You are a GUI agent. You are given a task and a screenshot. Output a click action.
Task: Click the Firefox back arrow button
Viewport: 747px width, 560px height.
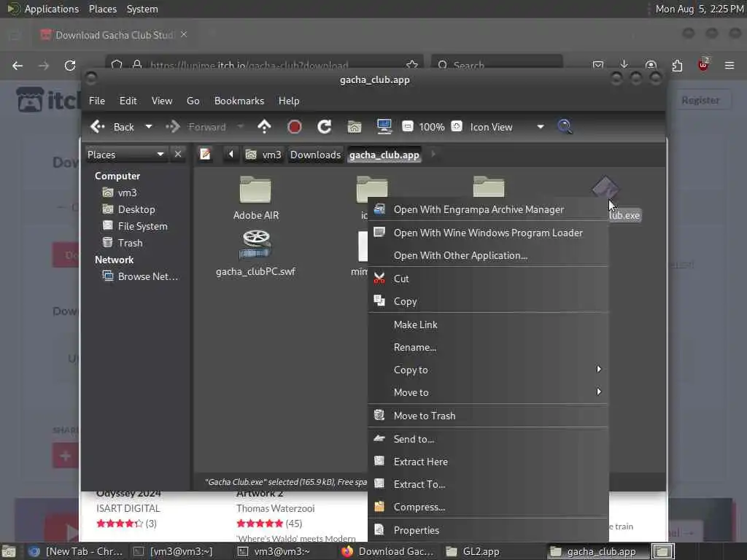(x=18, y=66)
